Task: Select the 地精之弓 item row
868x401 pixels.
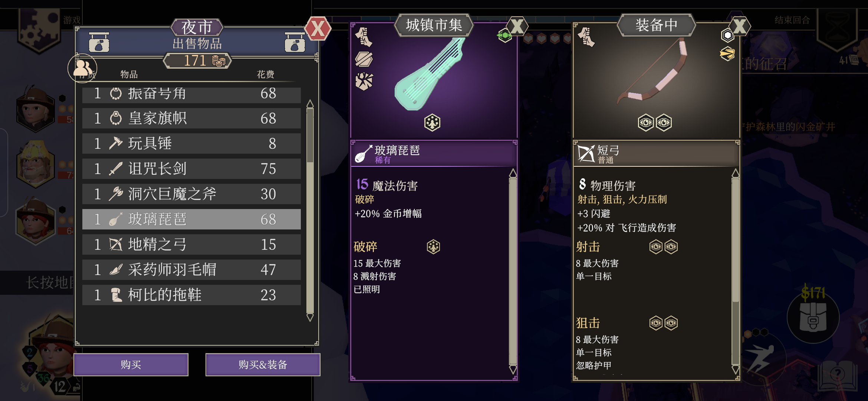Action: [191, 245]
